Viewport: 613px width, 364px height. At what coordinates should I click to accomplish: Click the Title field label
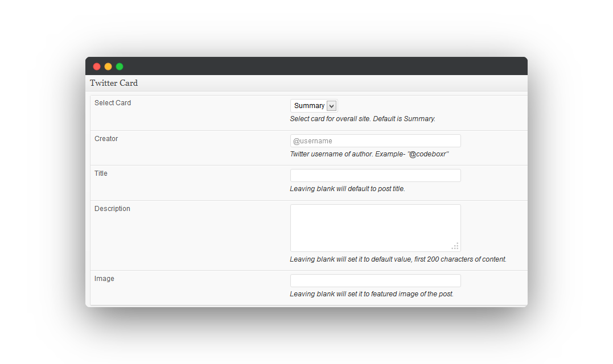pyautogui.click(x=101, y=173)
